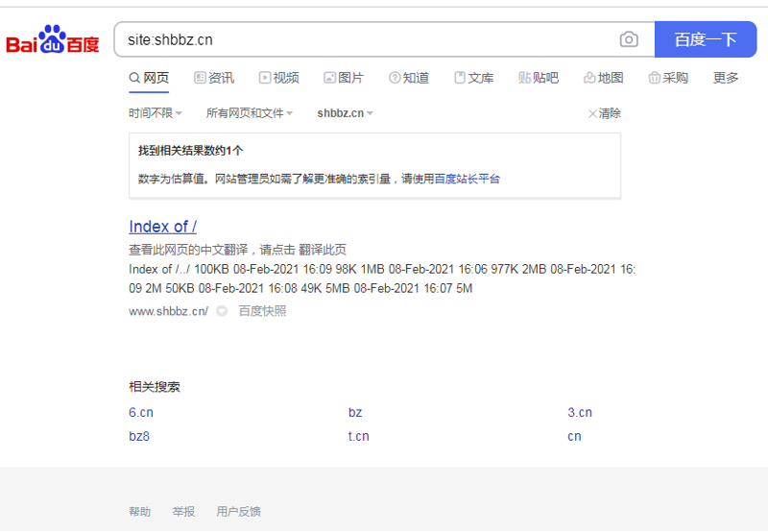Expand the shbbz.cn site filter dropdown
This screenshot has height=532, width=768.
345,113
